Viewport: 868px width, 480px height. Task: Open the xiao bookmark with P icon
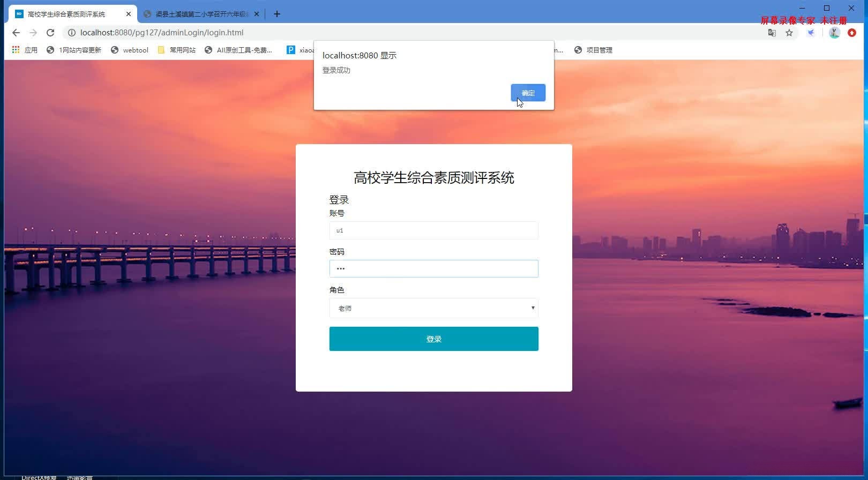click(301, 50)
